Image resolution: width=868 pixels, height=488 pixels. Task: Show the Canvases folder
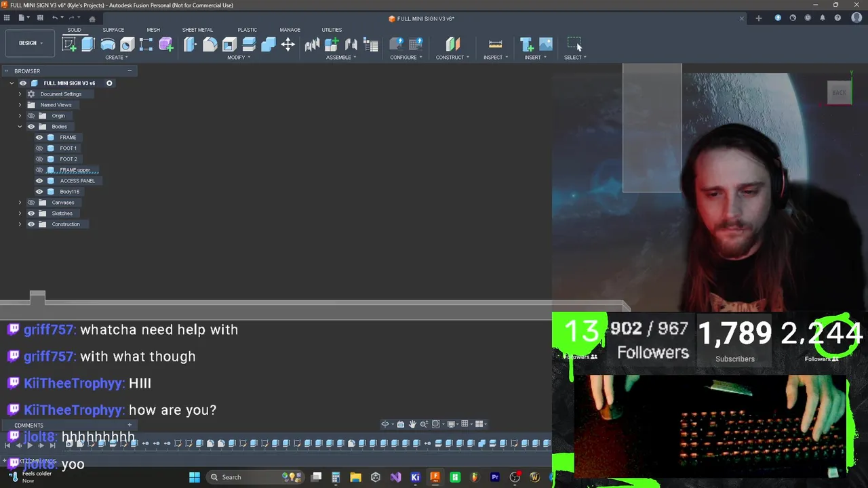[31, 203]
